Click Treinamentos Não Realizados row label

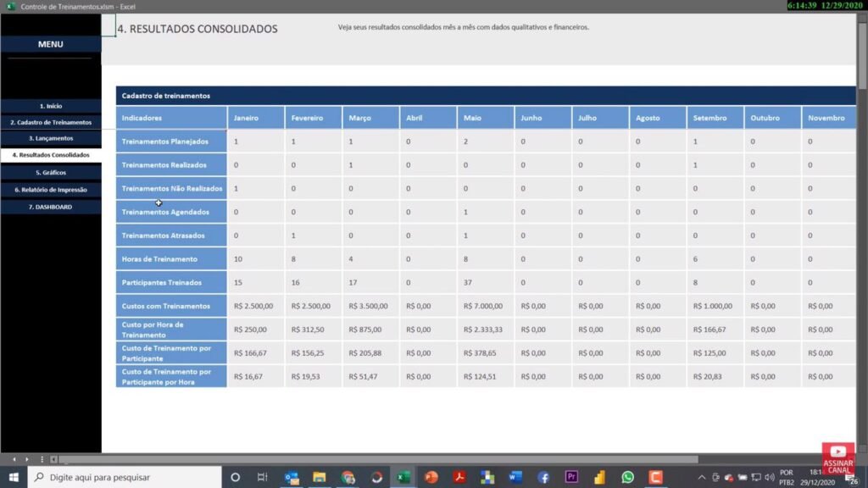(x=171, y=189)
